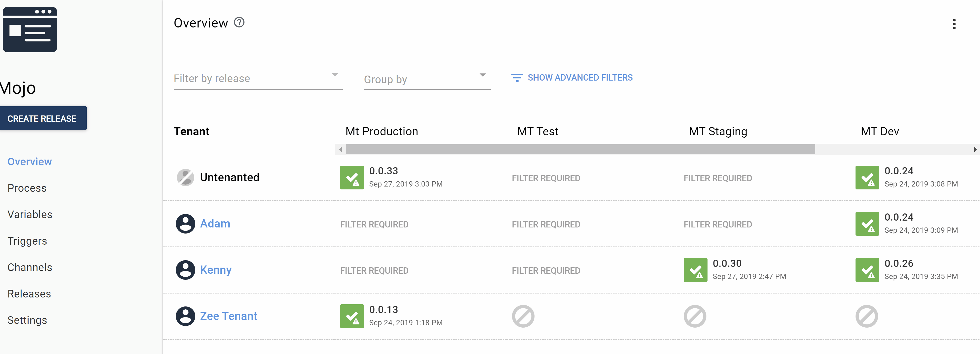The image size is (980, 354).
Task: Click the Untenanted avatar icon
Action: [x=186, y=177]
